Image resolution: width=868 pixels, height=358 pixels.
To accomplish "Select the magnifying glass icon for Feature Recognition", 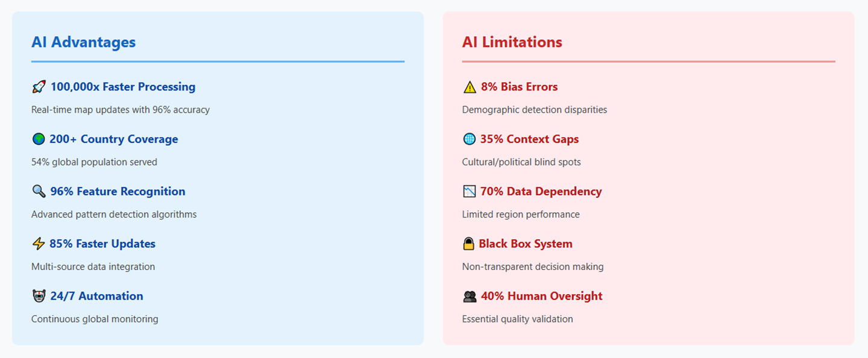I will pyautogui.click(x=39, y=192).
